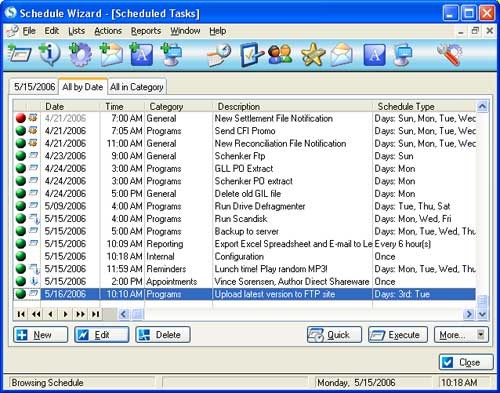This screenshot has width=500, height=393.
Task: Restore the inner Scheduled Tasks child window
Action: coord(475,31)
